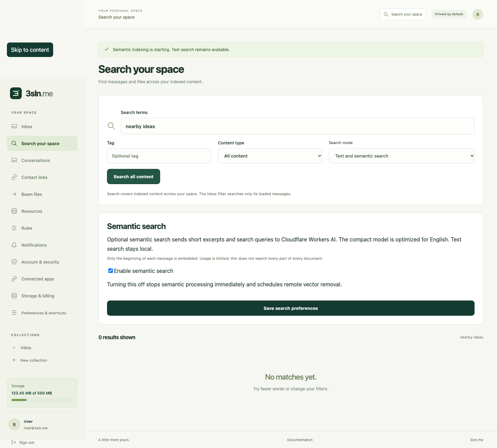Click the storage usage progress bar
The width and height of the screenshot is (497, 448).
[x=42, y=400]
